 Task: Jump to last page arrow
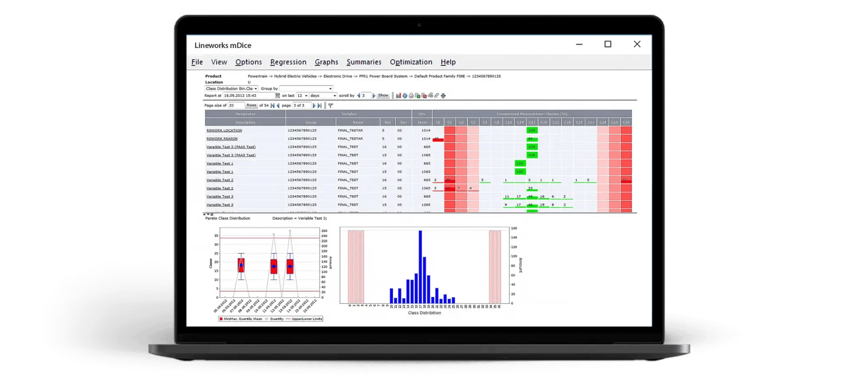pyautogui.click(x=320, y=105)
